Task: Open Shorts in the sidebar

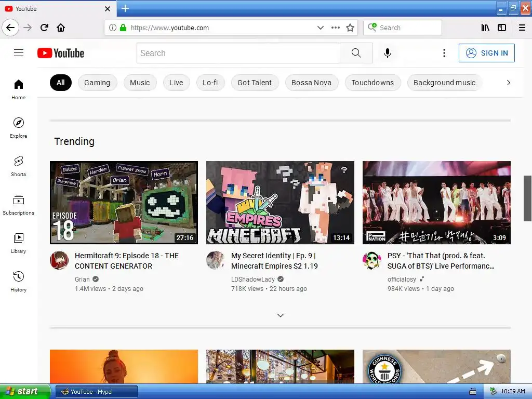Action: (19, 166)
